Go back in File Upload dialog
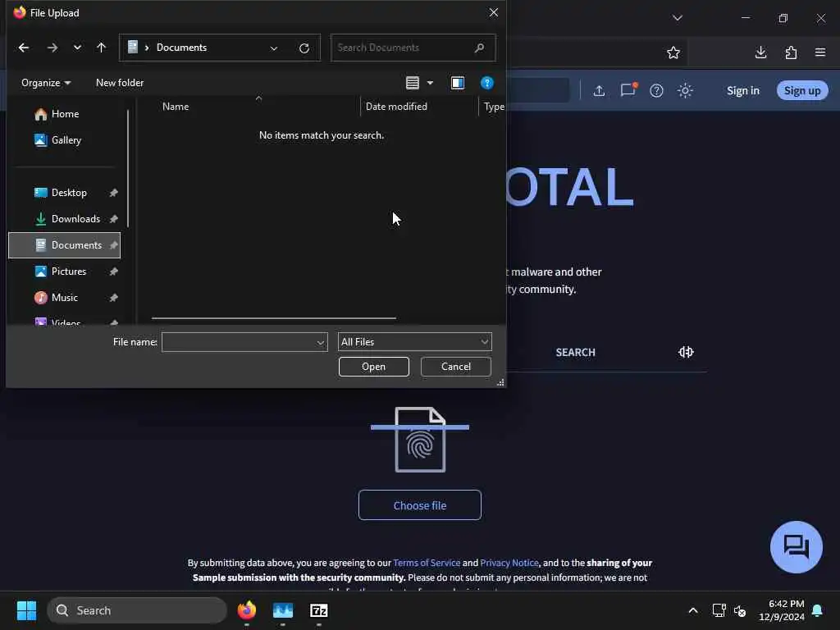840x630 pixels. 24,48
